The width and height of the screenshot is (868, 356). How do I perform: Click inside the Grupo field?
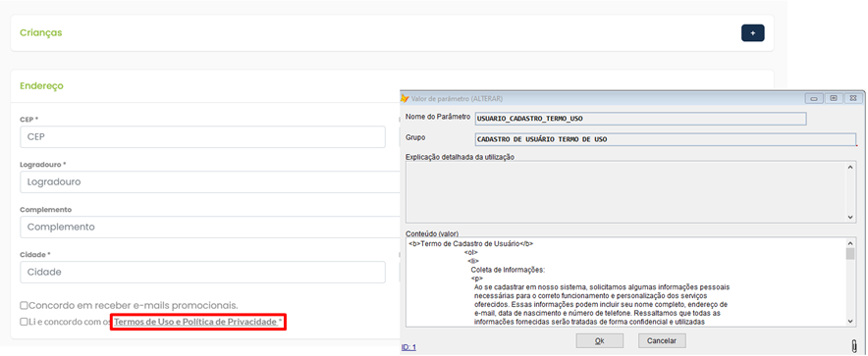tap(666, 139)
